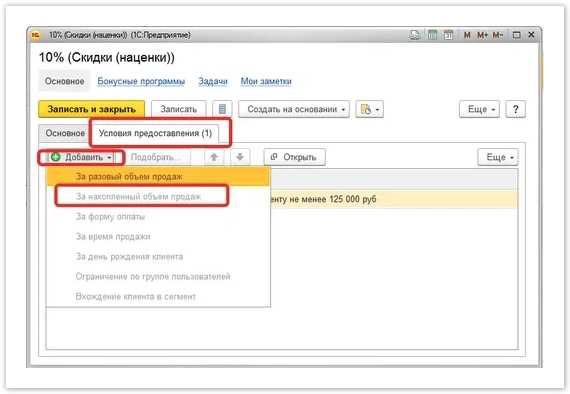Screen dimensions: 570x394
Task: Click Записать и закрыть button
Action: (92, 109)
